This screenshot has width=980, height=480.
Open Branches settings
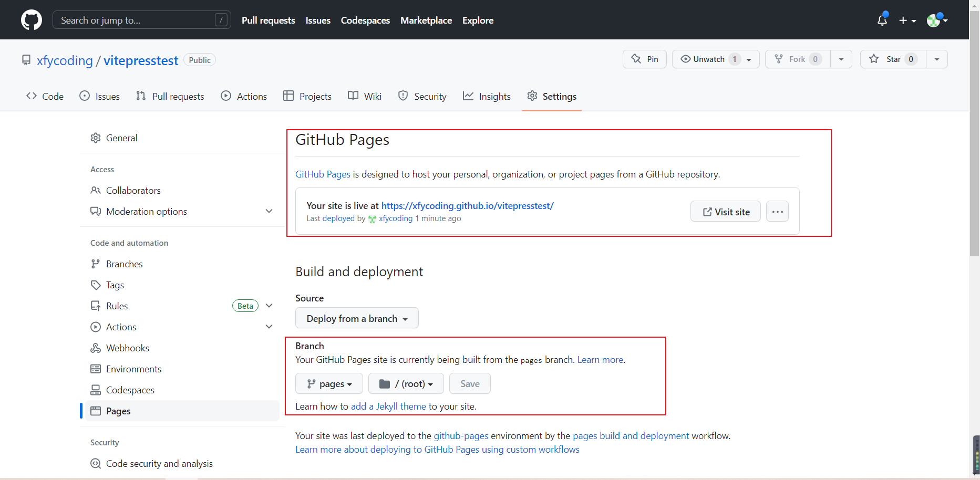coord(182,264)
